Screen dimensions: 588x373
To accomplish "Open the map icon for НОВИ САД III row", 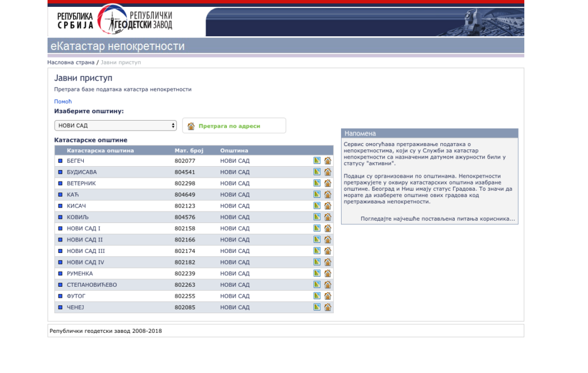I will [x=317, y=251].
